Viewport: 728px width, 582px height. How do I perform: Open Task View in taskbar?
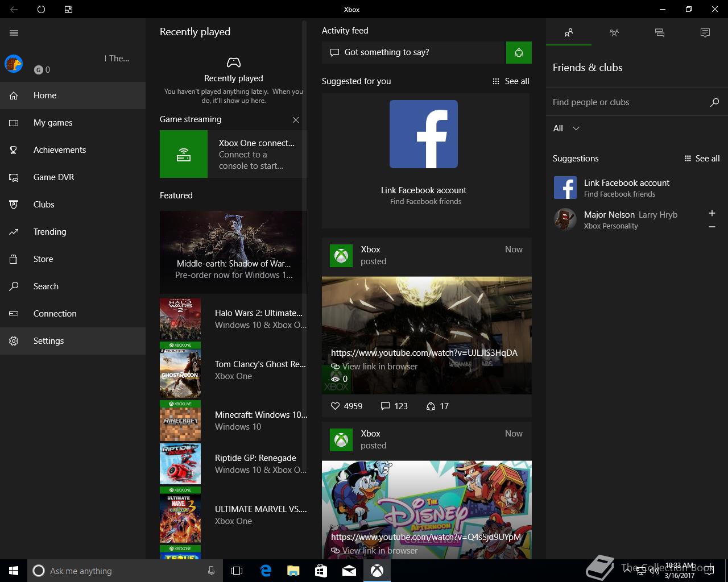point(237,571)
